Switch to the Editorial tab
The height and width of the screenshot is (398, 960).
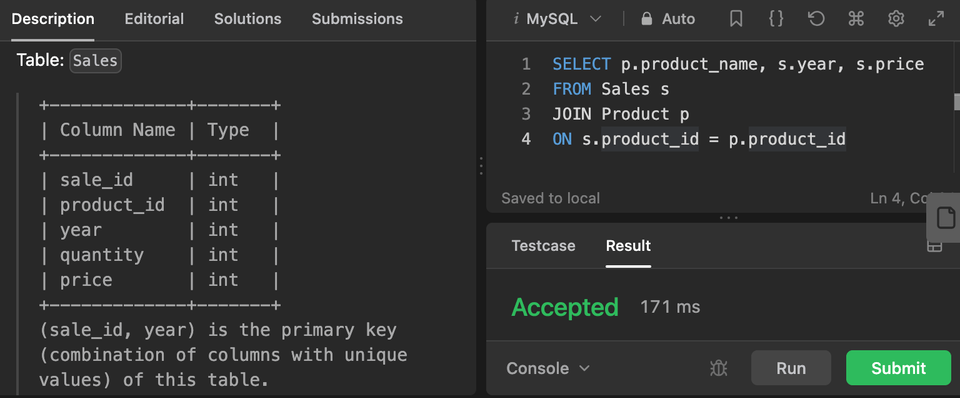154,19
